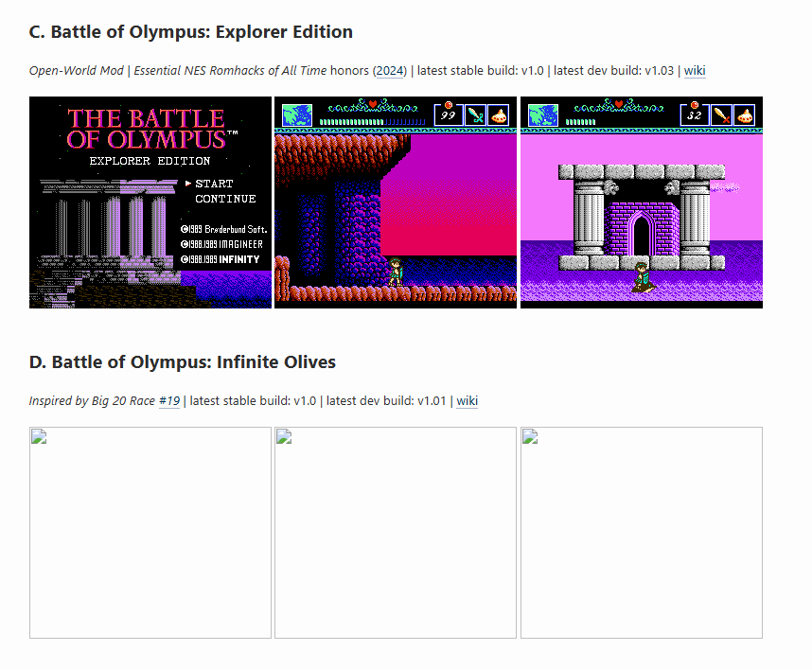Click the CONTINUE option on the title screen image
This screenshot has width=812, height=669.
(225, 199)
